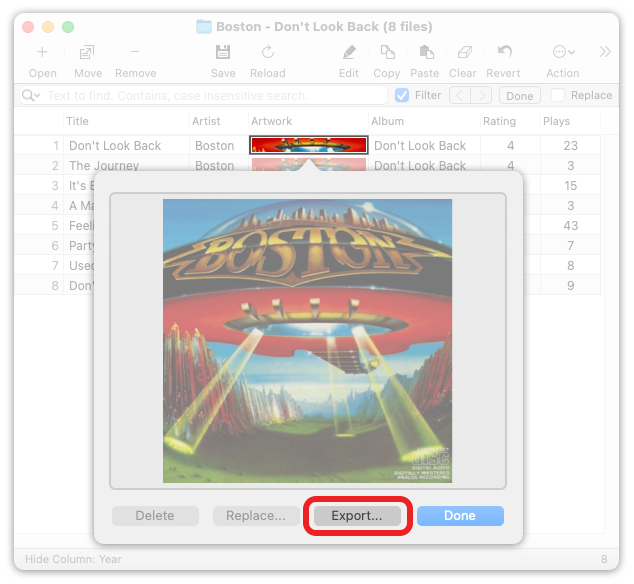Close the window with red button
Viewport: 634px width, 584px height.
(28, 27)
